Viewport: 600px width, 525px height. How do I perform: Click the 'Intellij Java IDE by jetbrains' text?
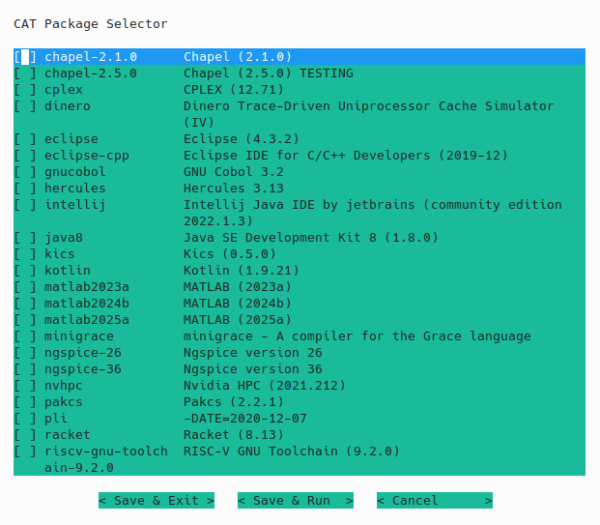299,205
